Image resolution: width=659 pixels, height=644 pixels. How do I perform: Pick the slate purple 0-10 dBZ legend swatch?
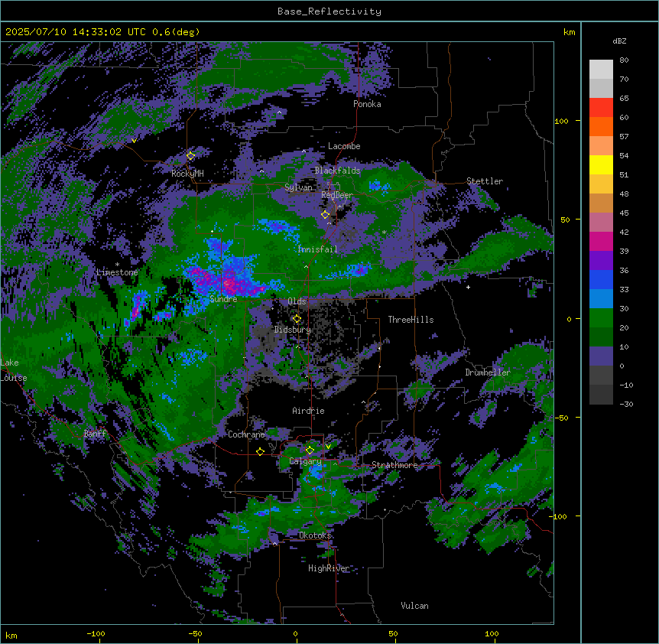point(601,356)
